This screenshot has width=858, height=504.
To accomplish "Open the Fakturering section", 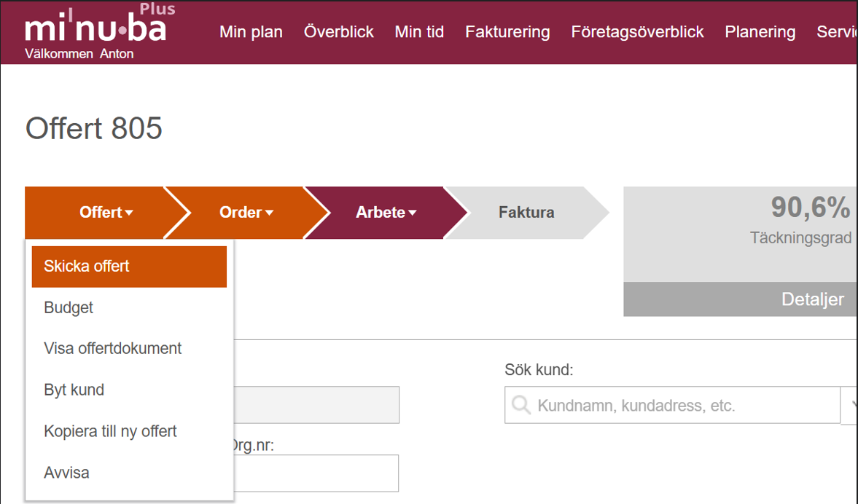I will click(507, 32).
